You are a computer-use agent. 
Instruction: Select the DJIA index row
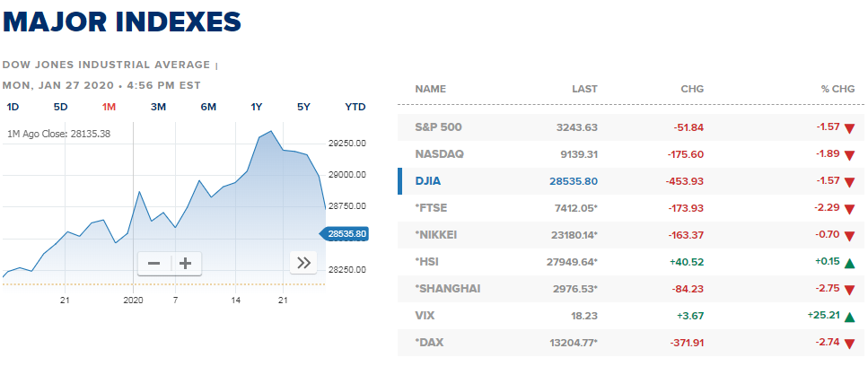[x=630, y=181]
